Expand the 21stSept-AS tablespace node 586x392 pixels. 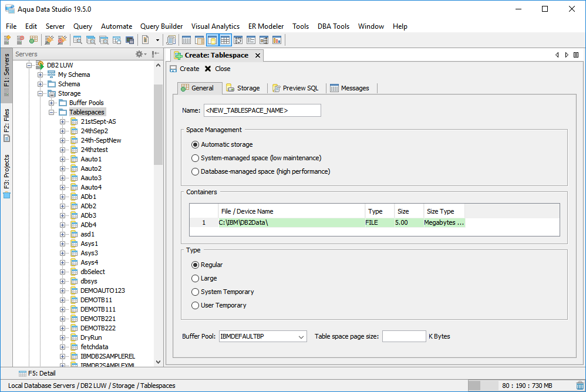point(62,121)
